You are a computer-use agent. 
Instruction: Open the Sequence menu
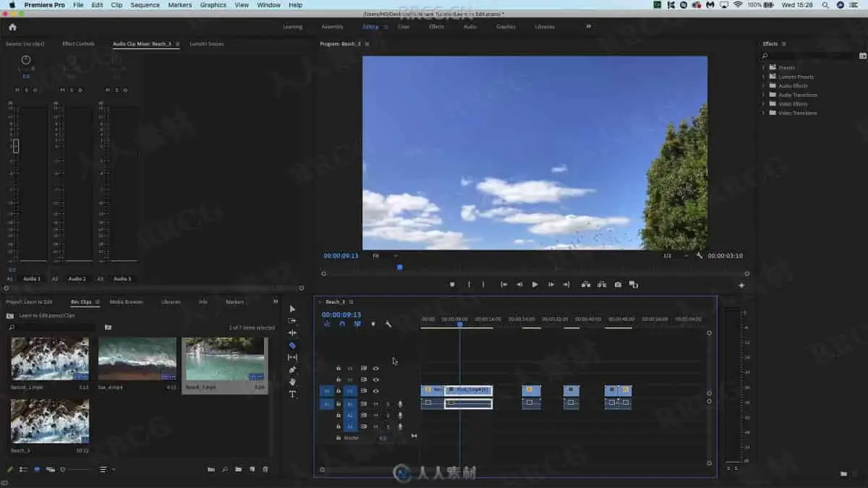click(145, 5)
